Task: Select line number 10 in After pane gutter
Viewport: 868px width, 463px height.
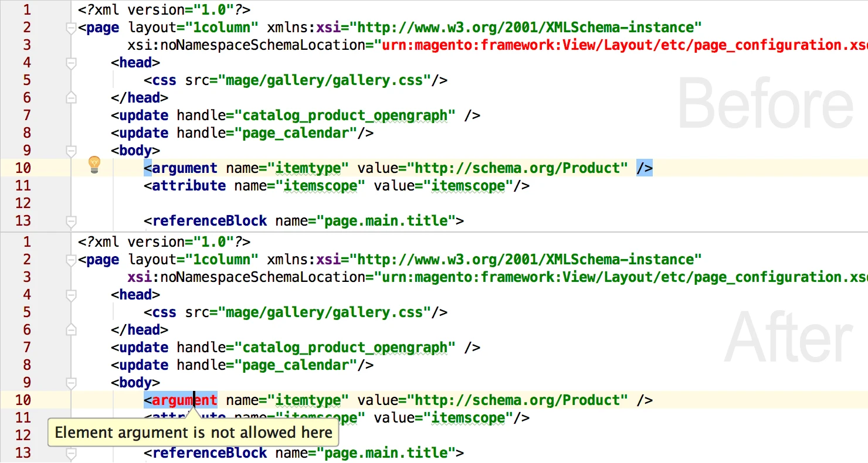Action: point(23,400)
